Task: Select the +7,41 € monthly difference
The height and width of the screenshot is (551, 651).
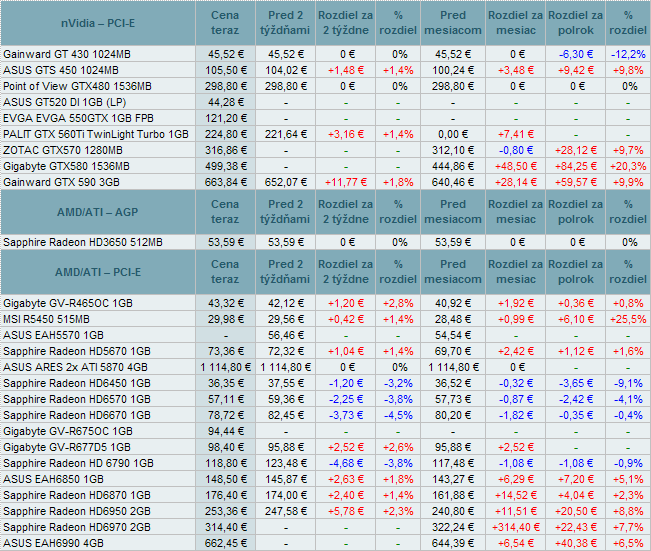Action: [516, 135]
